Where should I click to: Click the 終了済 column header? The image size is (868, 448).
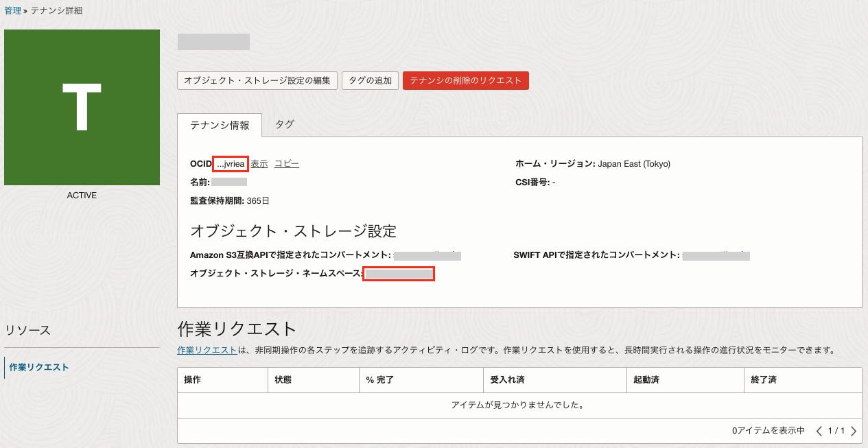click(x=764, y=379)
